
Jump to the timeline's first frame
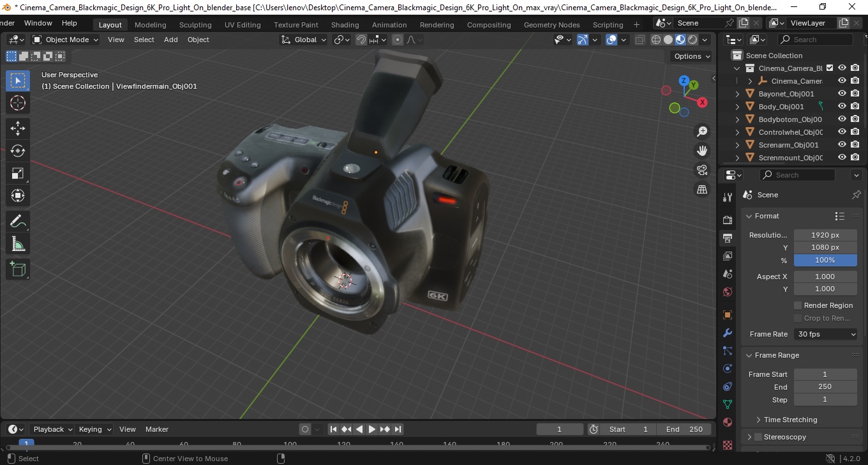[x=333, y=429]
